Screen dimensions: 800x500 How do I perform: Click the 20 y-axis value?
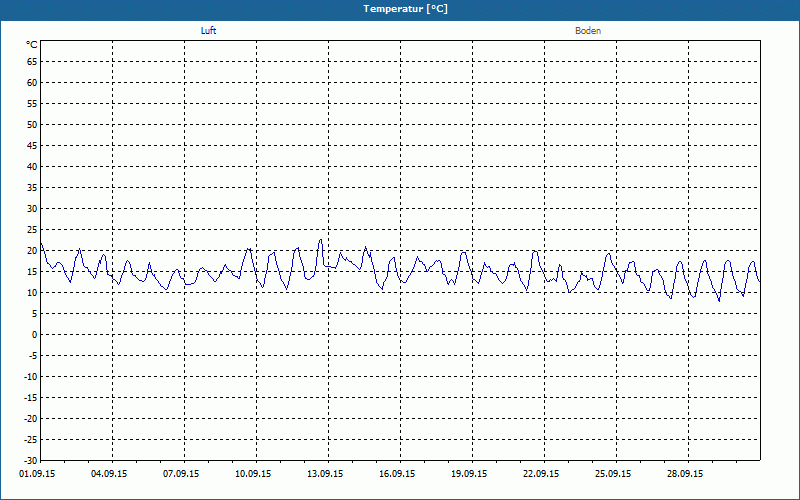click(x=32, y=251)
